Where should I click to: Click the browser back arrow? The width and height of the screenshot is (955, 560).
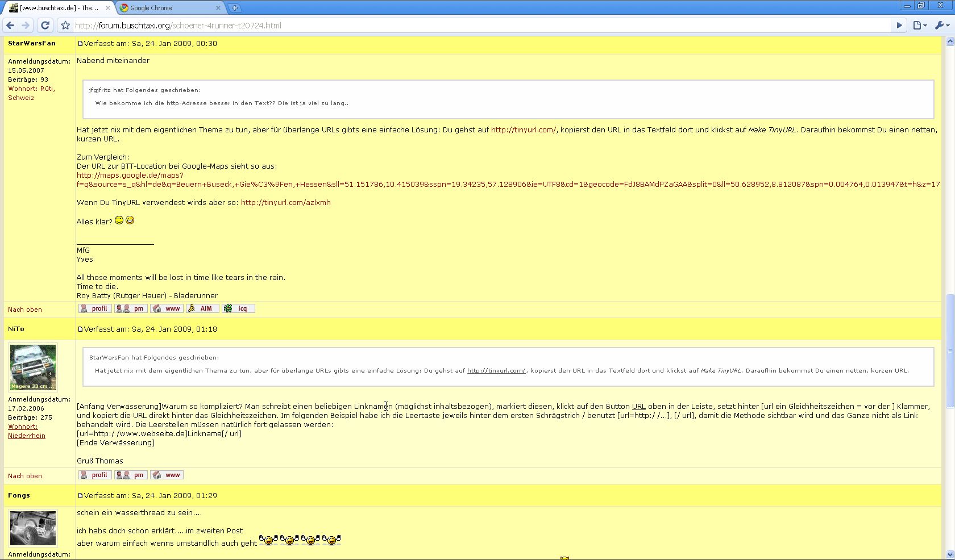tap(10, 25)
